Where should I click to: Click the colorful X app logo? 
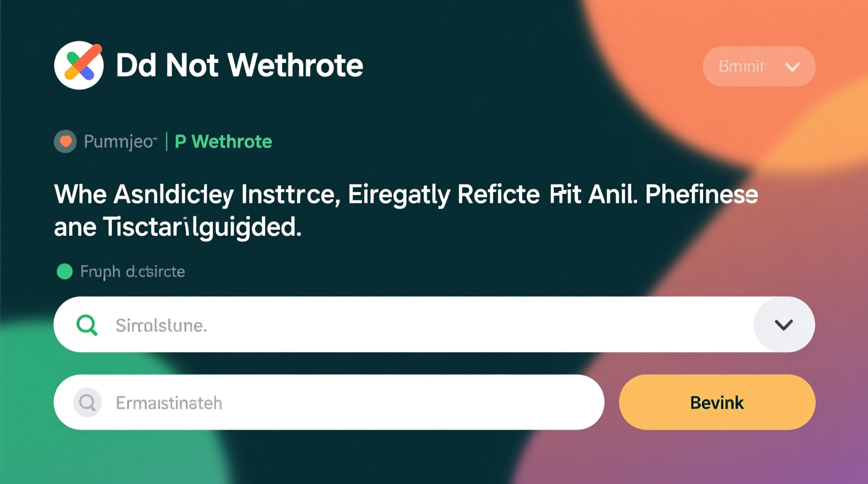point(79,65)
